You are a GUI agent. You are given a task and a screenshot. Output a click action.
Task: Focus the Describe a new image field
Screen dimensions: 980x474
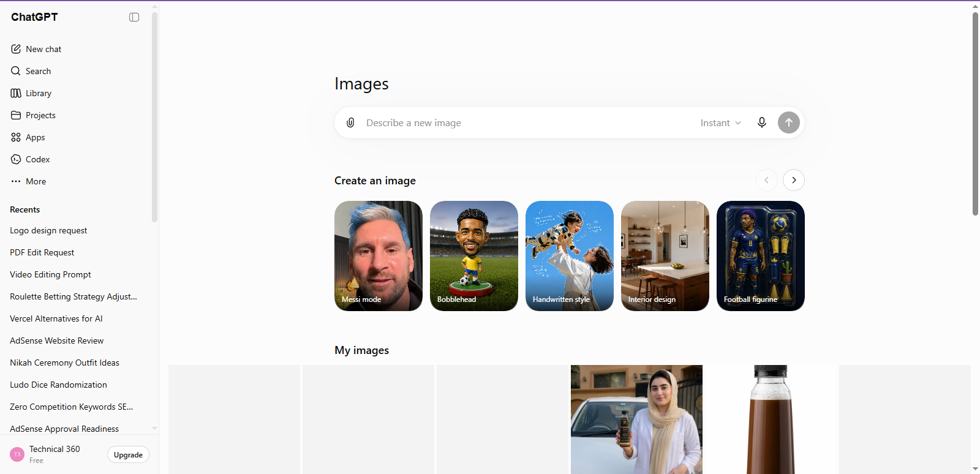coord(527,122)
